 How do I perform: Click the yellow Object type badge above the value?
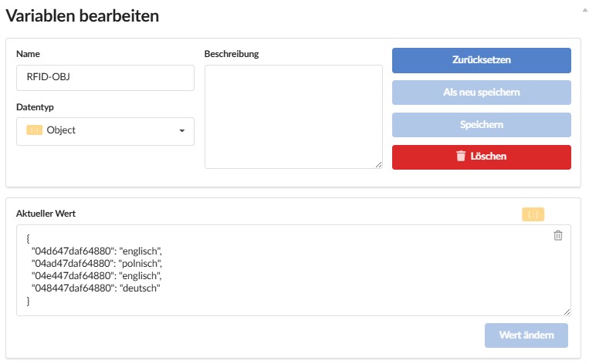(x=533, y=214)
